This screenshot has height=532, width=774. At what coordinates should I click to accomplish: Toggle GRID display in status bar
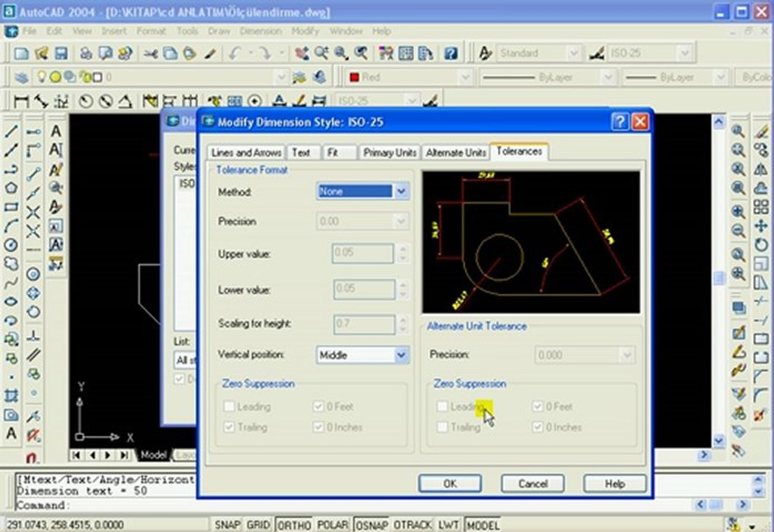tap(258, 525)
